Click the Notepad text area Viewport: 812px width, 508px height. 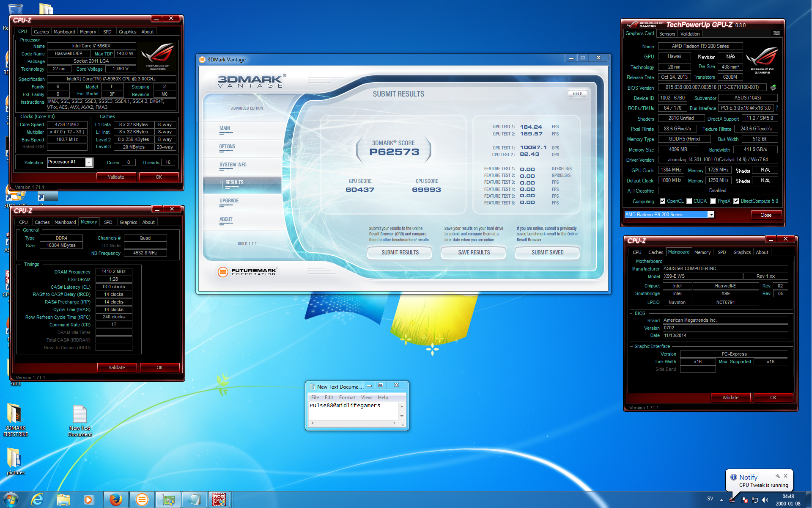pyautogui.click(x=354, y=411)
